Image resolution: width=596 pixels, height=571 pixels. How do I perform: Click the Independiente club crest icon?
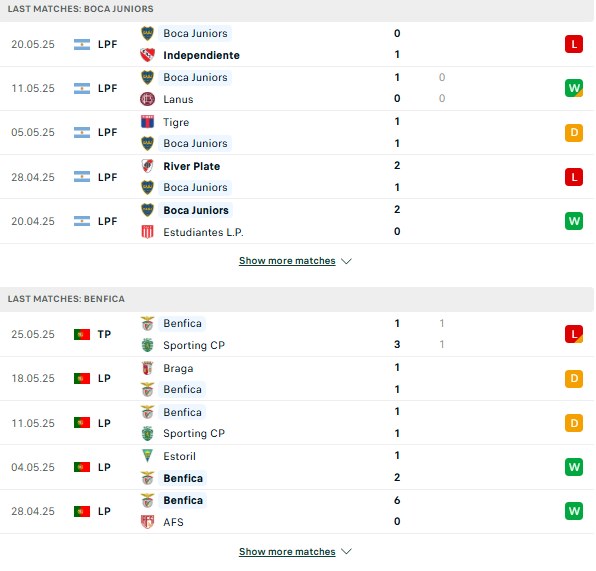click(147, 55)
